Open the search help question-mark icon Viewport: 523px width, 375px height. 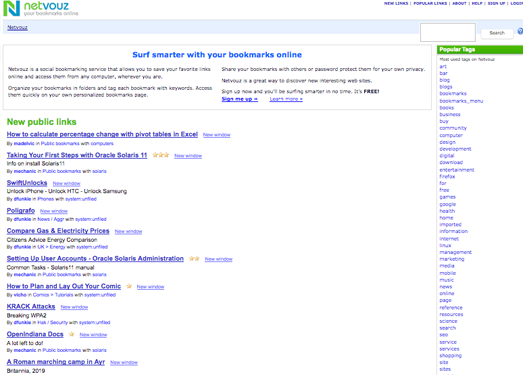click(x=520, y=31)
